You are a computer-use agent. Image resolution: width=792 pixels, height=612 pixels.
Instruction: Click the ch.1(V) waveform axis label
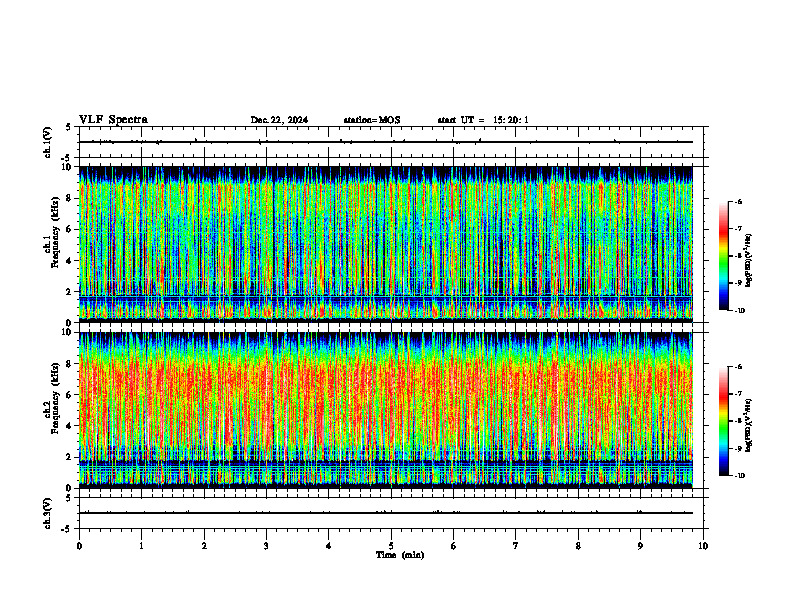[x=48, y=142]
